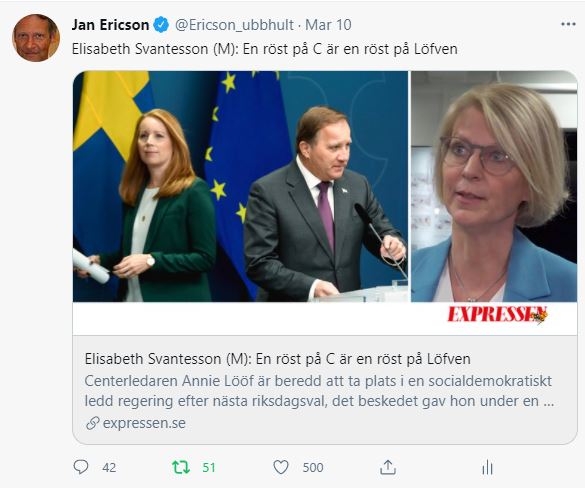
Task: Click the Expressen logo in card
Action: pyautogui.click(x=498, y=315)
